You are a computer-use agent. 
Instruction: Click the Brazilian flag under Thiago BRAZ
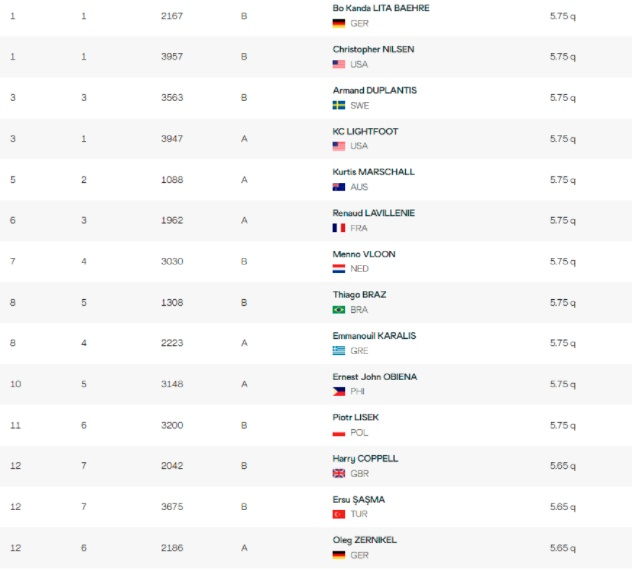339,310
